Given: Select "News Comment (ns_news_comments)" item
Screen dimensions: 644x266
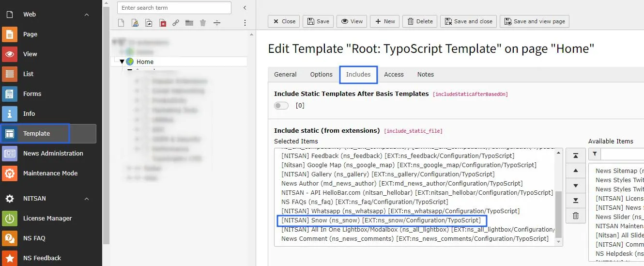Looking at the screenshot, I should (x=415, y=239).
